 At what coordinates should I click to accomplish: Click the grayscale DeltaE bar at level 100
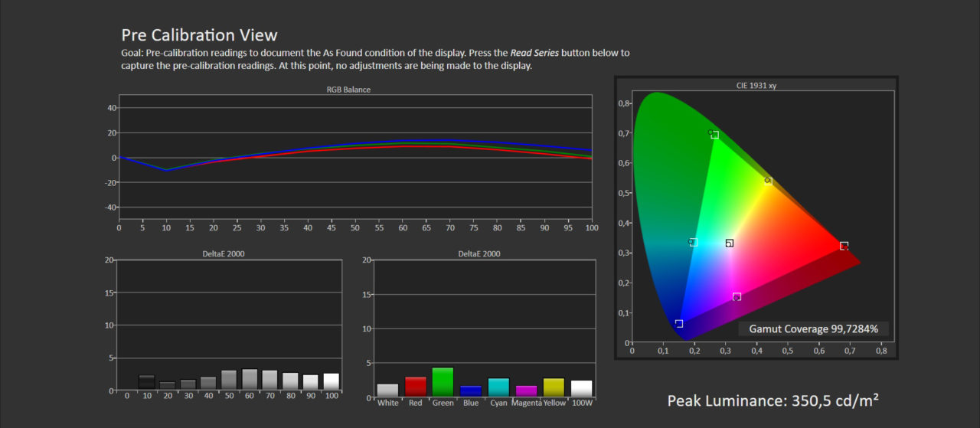tap(332, 381)
